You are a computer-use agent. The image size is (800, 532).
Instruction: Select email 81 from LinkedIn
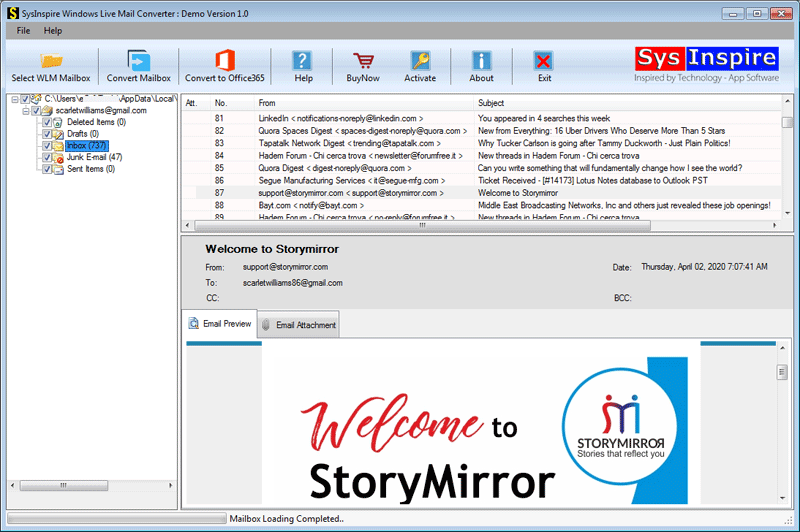point(482,118)
